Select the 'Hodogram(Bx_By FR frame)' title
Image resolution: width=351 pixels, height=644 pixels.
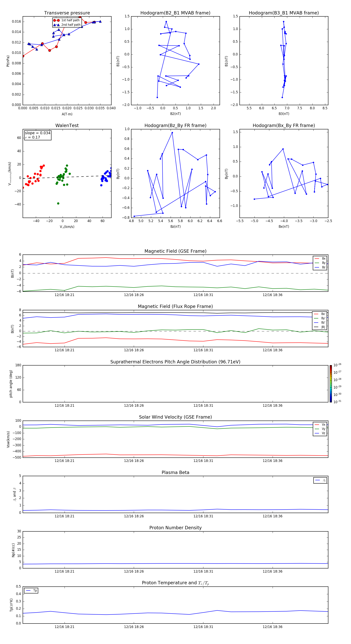[284, 125]
